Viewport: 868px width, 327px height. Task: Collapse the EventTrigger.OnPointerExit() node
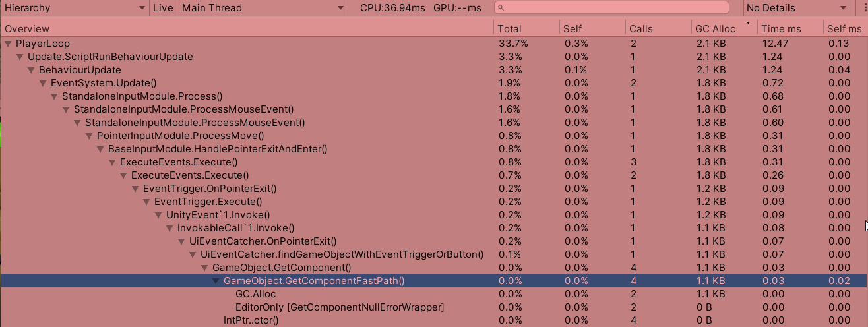point(135,189)
